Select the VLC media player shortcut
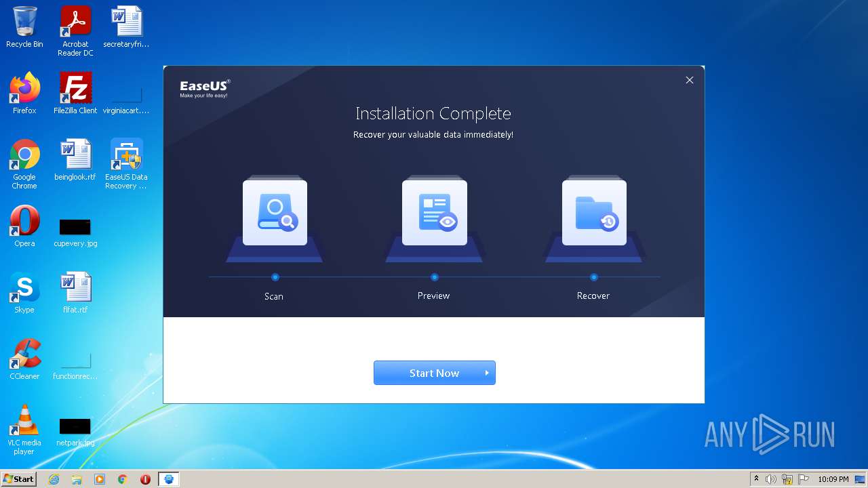 pos(24,430)
